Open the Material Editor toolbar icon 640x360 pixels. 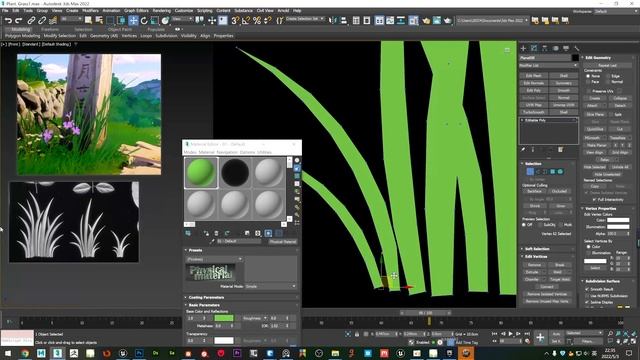[413, 20]
